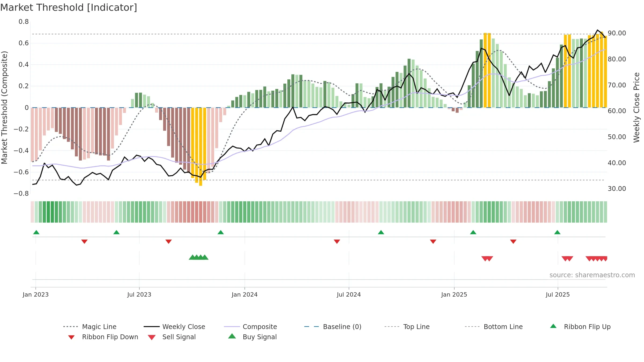Click the lowest yellow negative bar in late 2023
Viewport: 644px width, 362px height.
[x=201, y=147]
